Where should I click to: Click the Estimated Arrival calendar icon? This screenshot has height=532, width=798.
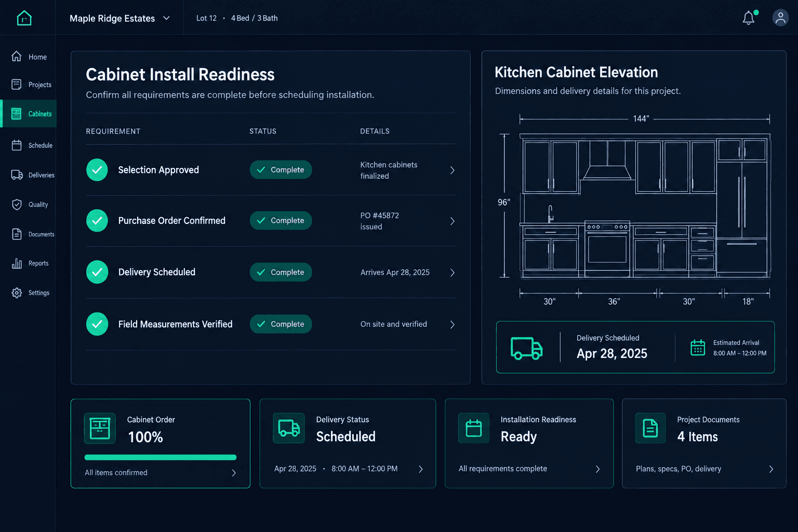[x=698, y=348]
